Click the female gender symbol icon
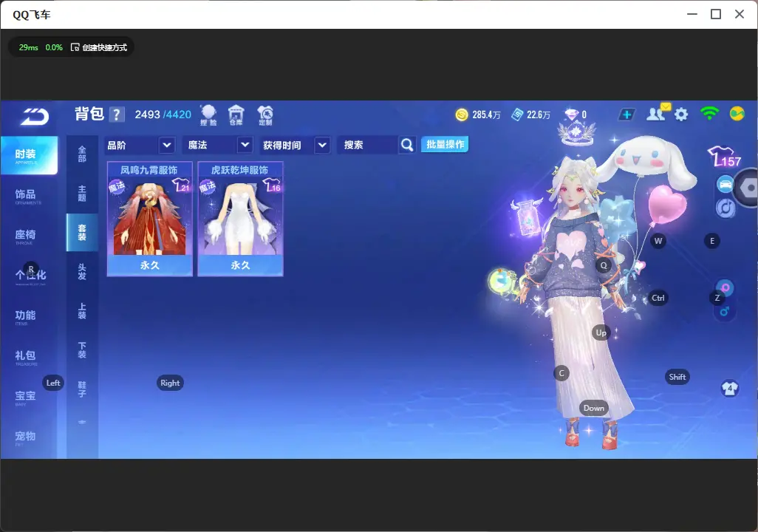758x532 pixels. (x=725, y=287)
